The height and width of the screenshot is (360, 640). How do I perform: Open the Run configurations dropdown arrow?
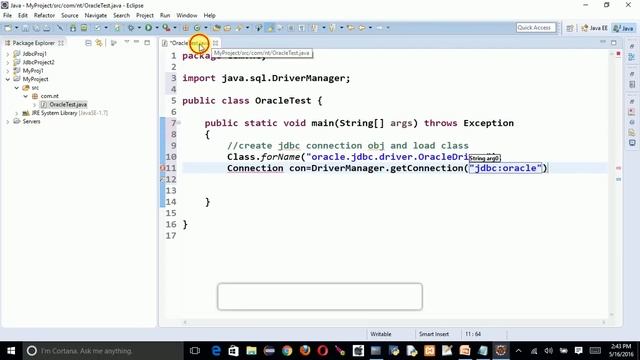click(157, 28)
